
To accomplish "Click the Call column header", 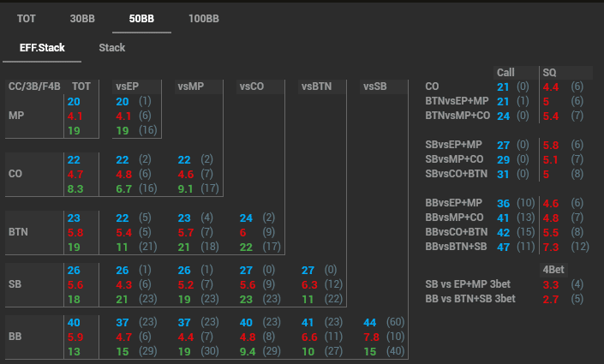I will pyautogui.click(x=505, y=73).
